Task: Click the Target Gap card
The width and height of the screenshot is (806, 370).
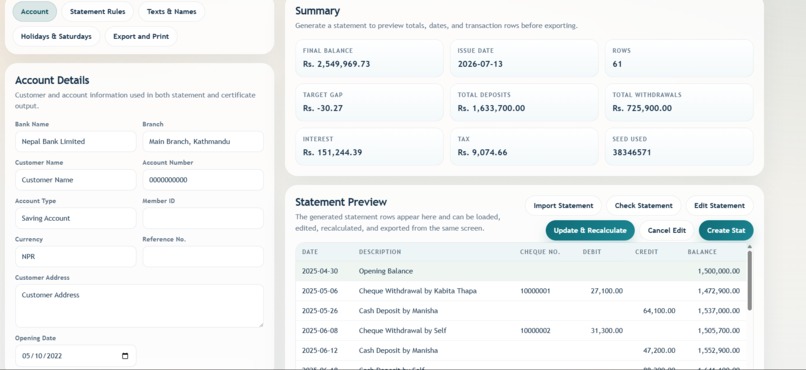Action: [369, 102]
